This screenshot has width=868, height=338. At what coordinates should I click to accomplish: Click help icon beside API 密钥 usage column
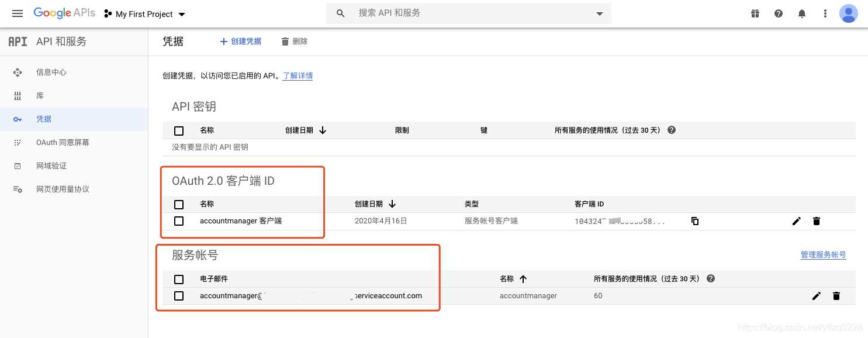click(x=672, y=130)
